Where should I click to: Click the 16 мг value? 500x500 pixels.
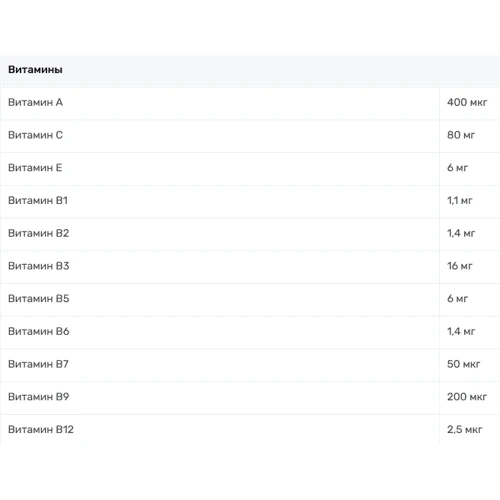tap(460, 266)
